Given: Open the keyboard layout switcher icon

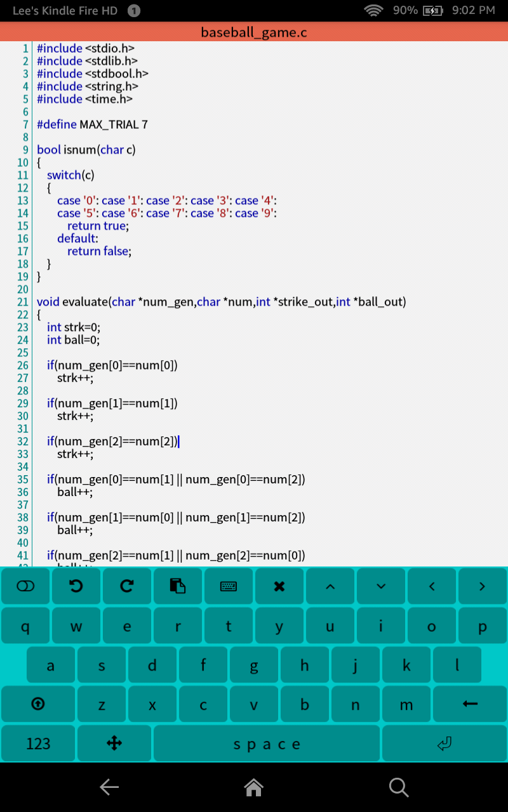Looking at the screenshot, I should click(229, 586).
